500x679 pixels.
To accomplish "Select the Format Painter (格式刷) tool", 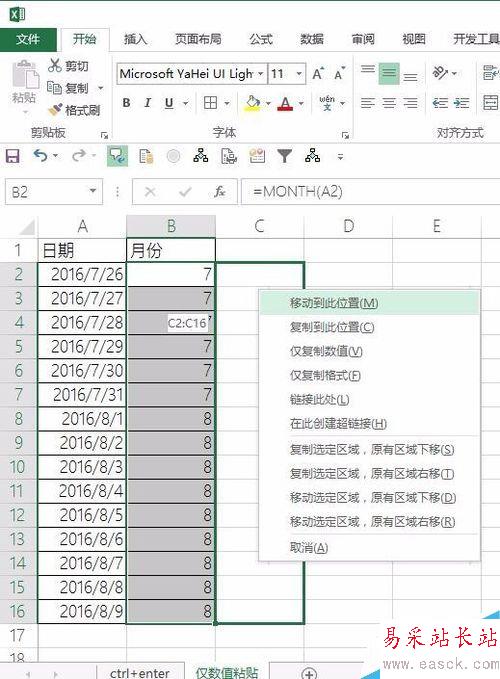I will (74, 110).
